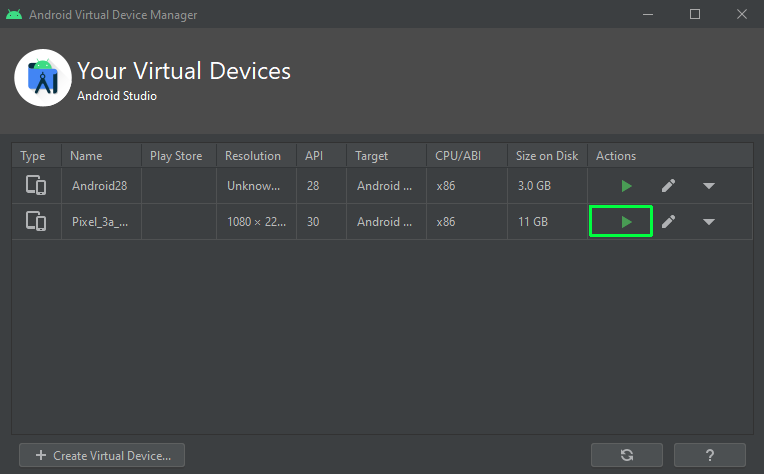
Task: Launch the Pixel_3a virtual device
Action: coord(626,222)
